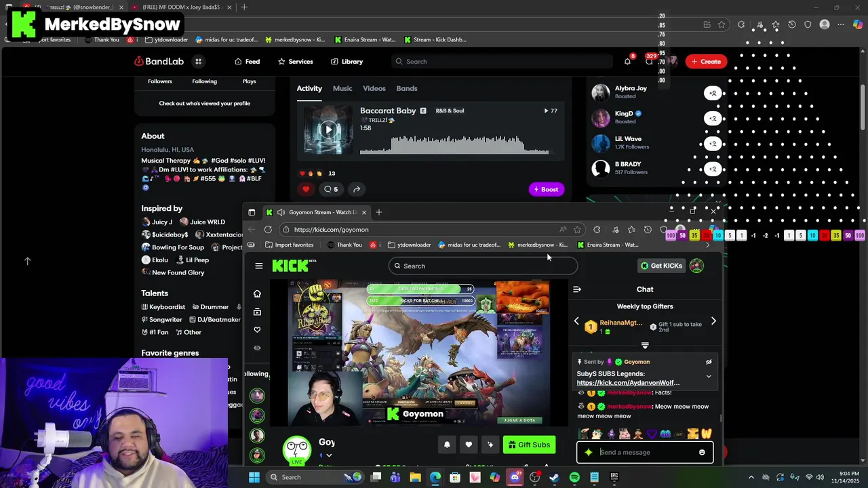The width and height of the screenshot is (868, 488).
Task: Refresh the Kick browser page
Action: point(268,230)
